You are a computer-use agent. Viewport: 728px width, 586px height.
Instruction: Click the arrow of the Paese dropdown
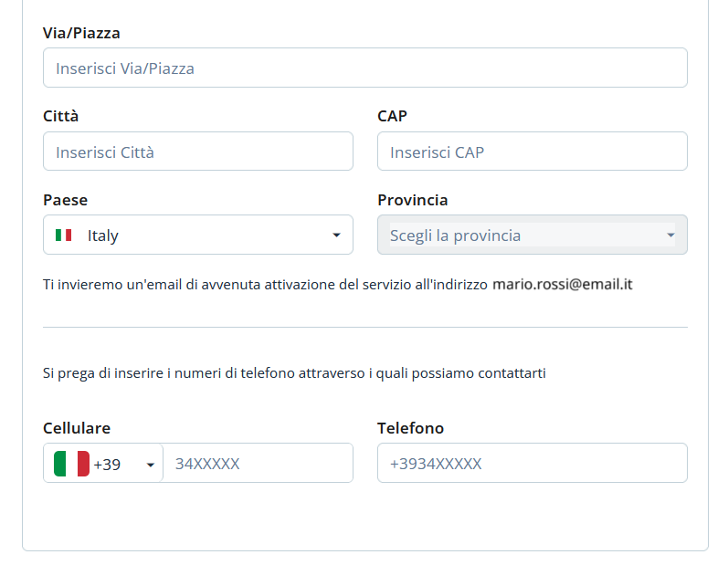(336, 235)
